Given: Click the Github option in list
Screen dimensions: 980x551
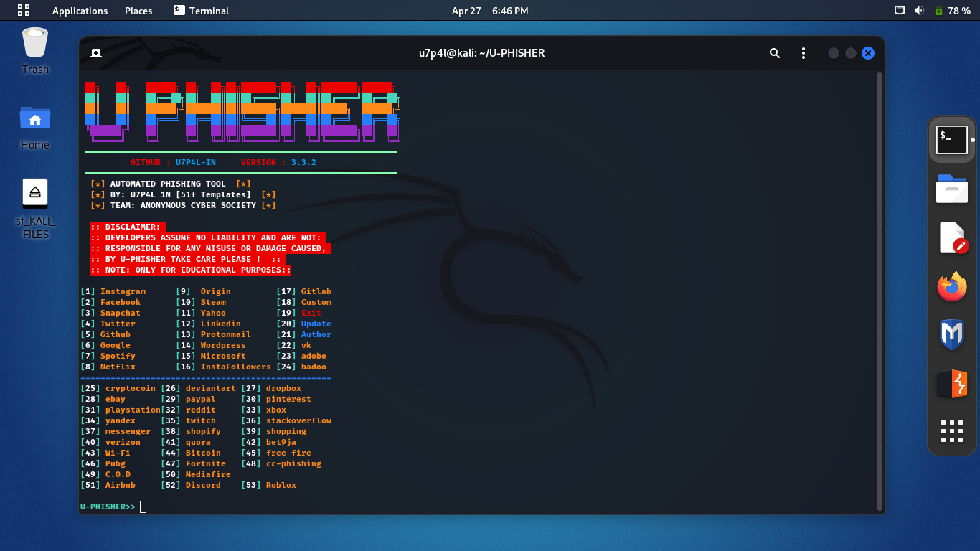Looking at the screenshot, I should click(x=116, y=334).
